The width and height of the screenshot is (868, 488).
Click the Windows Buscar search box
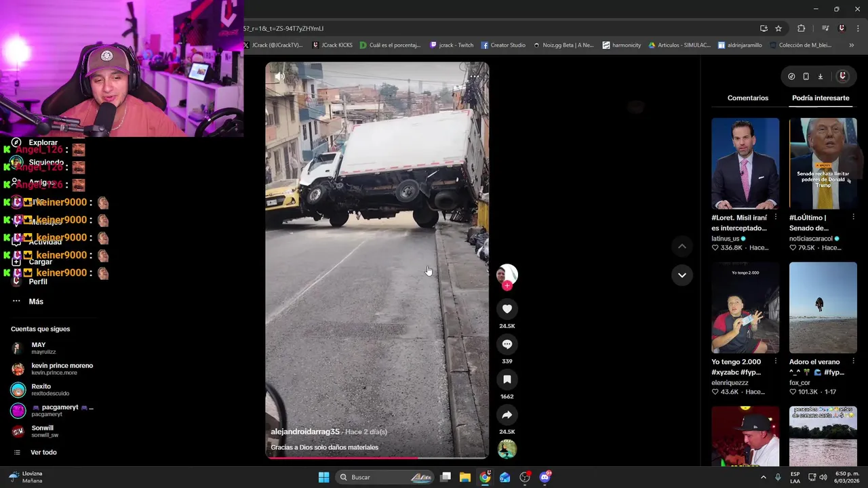tap(384, 477)
